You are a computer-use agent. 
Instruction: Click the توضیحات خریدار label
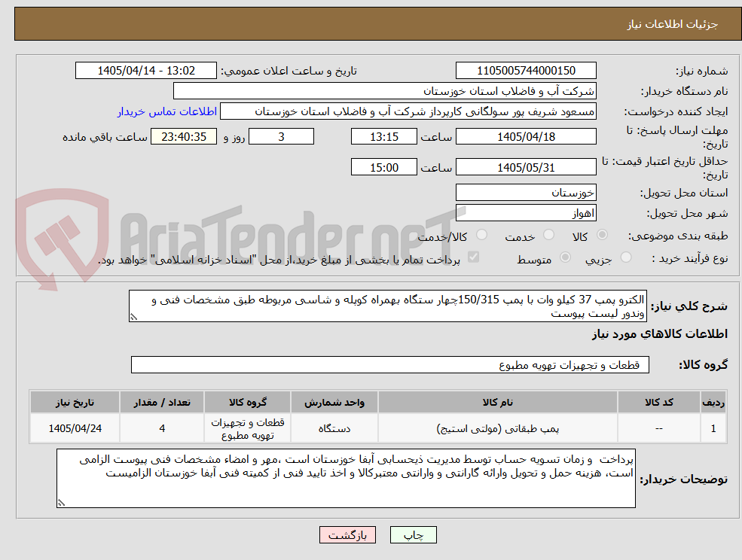[x=684, y=479]
